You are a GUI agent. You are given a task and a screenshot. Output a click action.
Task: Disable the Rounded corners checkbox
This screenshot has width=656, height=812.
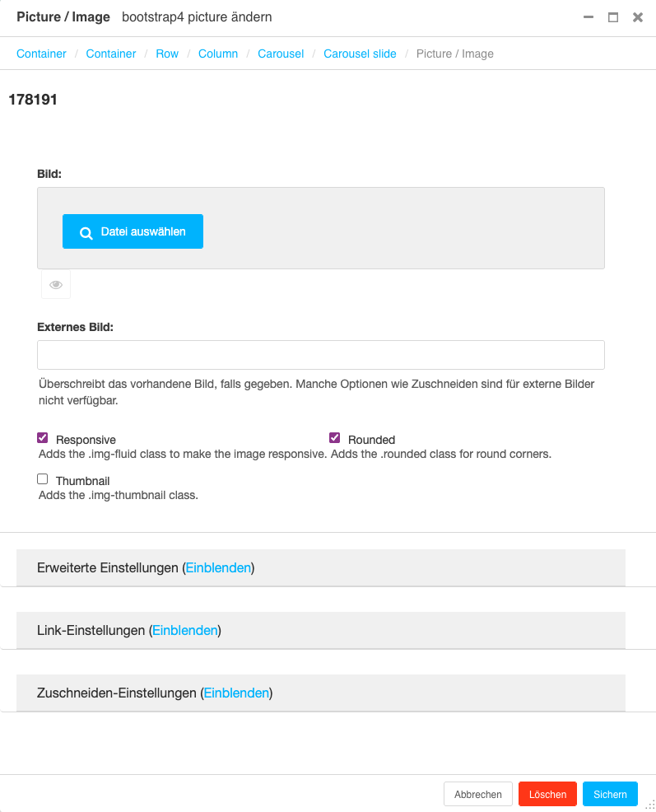[x=334, y=437]
